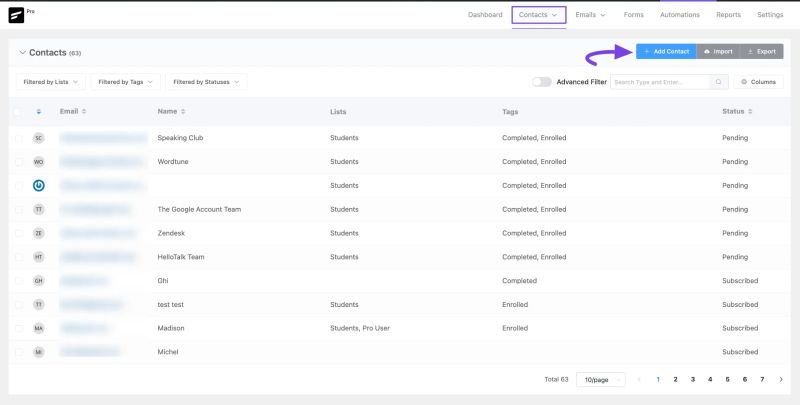Click the avatar for The Google Account Team
The width and height of the screenshot is (800, 405).
(38, 209)
